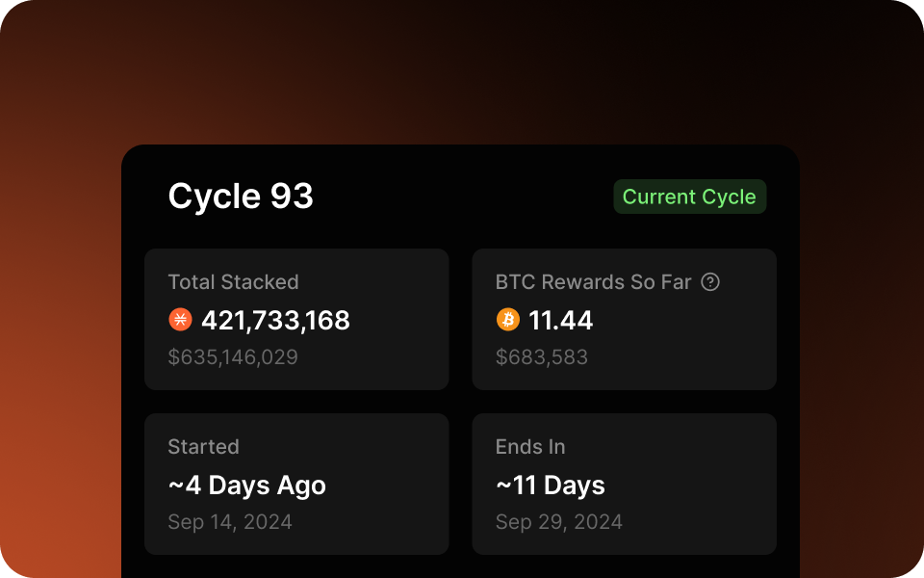Click the Sep 29, 2024 end date
This screenshot has height=578, width=924.
tap(558, 522)
